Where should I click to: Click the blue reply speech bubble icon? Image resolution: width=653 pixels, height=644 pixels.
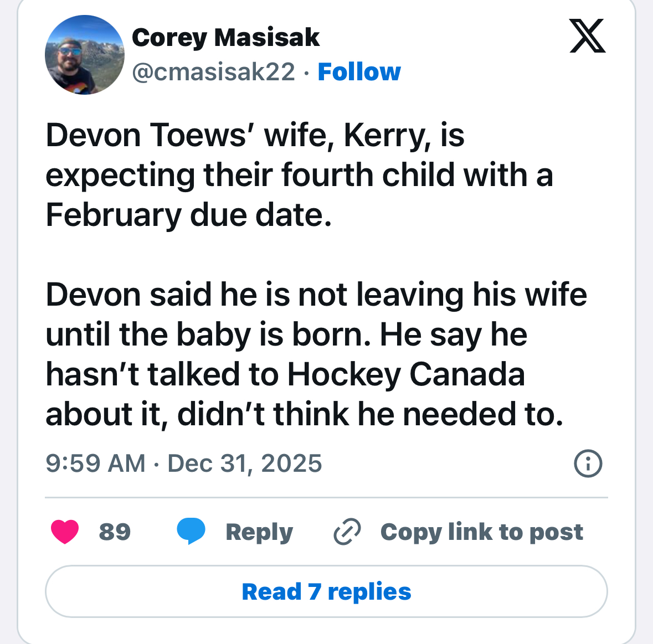pyautogui.click(x=191, y=531)
